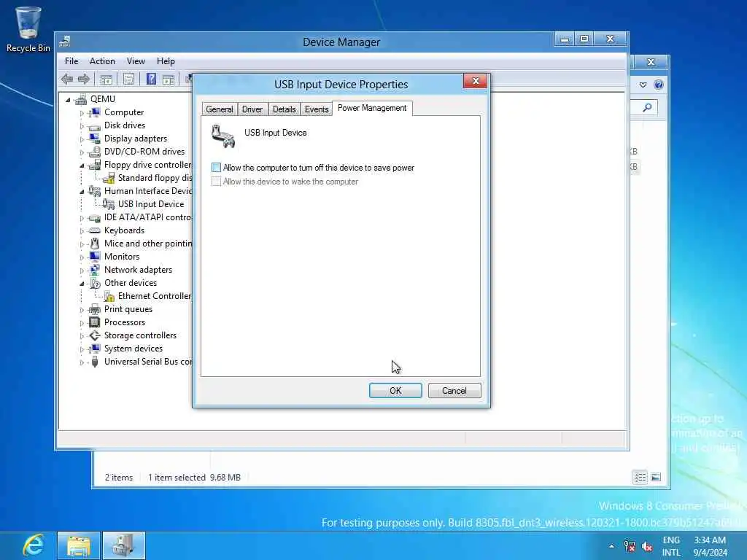The width and height of the screenshot is (747, 560).
Task: Expand the ribbon chevron in Explorer window
Action: 643,85
